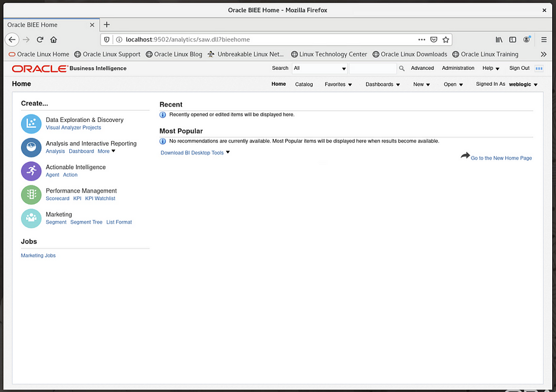Open the Firefox account icon
The width and height of the screenshot is (556, 392).
[x=527, y=39]
